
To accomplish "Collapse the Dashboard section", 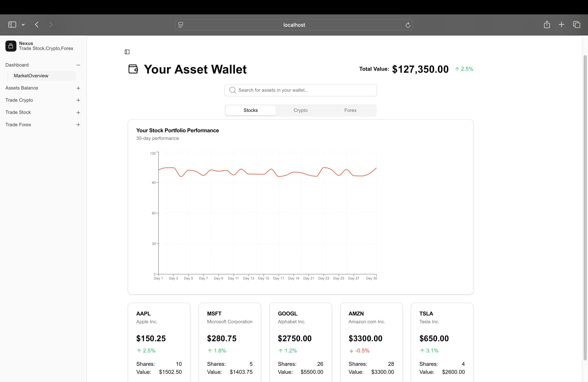I will (78, 65).
